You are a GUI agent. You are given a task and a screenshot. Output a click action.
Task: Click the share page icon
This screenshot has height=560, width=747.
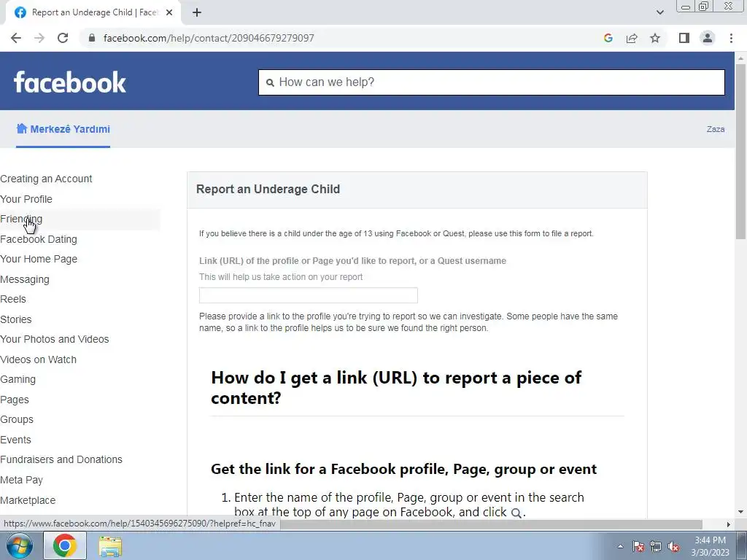pos(632,38)
